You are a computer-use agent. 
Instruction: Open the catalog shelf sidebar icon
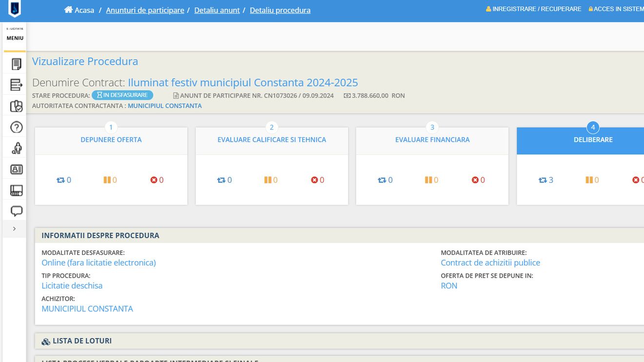coord(16,191)
